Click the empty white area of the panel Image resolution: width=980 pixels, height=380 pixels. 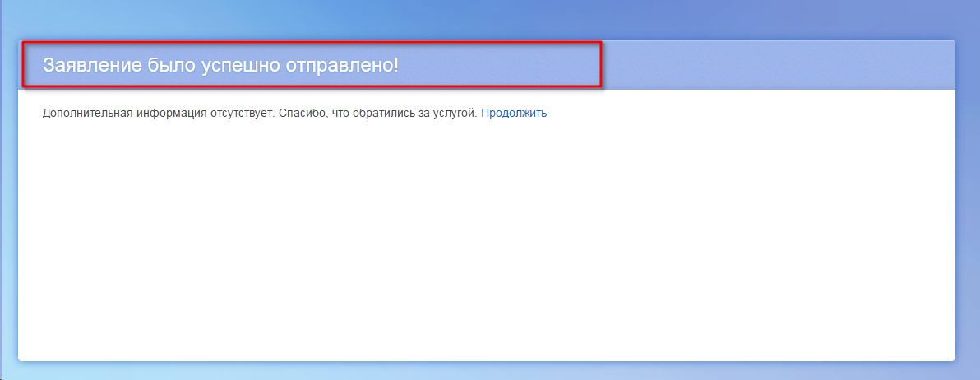coord(485,247)
